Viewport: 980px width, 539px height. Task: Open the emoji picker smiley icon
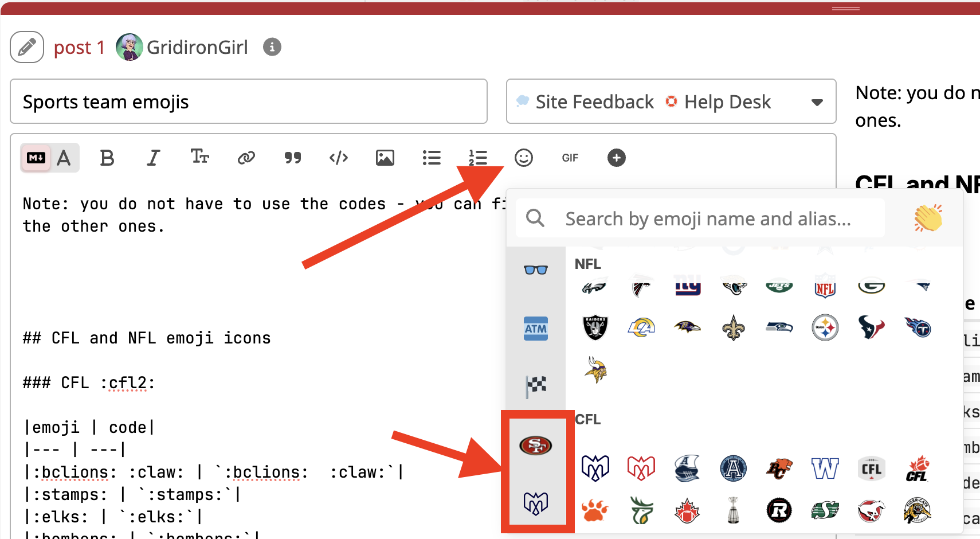(x=523, y=158)
